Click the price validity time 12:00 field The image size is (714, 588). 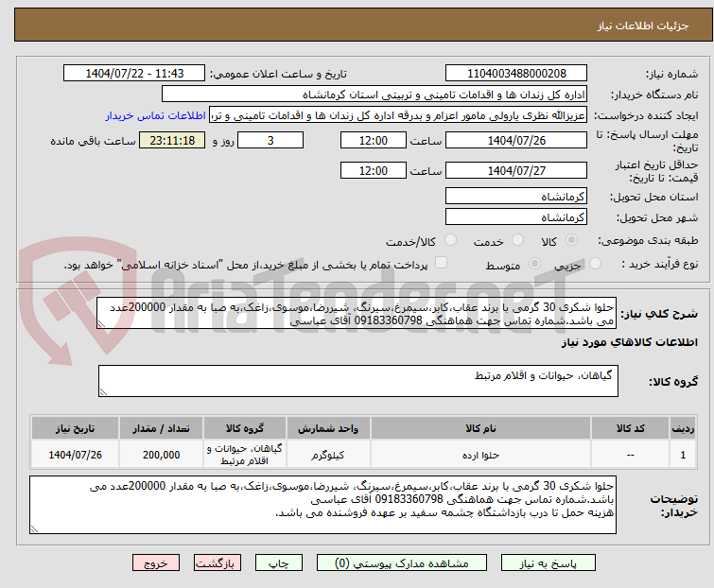pos(374,170)
